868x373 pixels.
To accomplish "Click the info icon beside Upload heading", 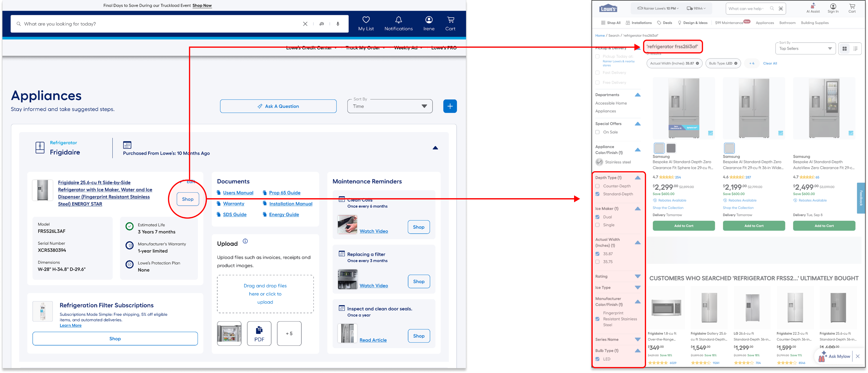I will pos(245,241).
